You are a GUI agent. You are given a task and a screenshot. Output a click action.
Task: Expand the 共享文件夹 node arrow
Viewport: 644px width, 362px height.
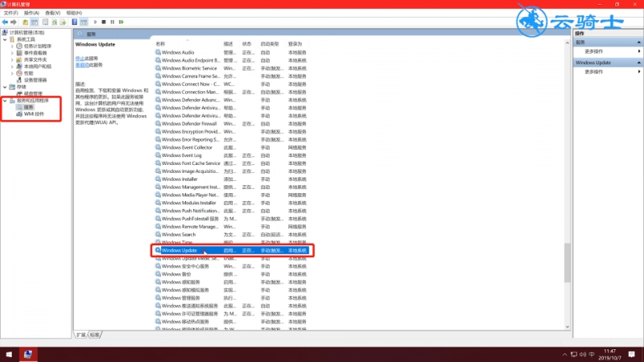(12, 60)
